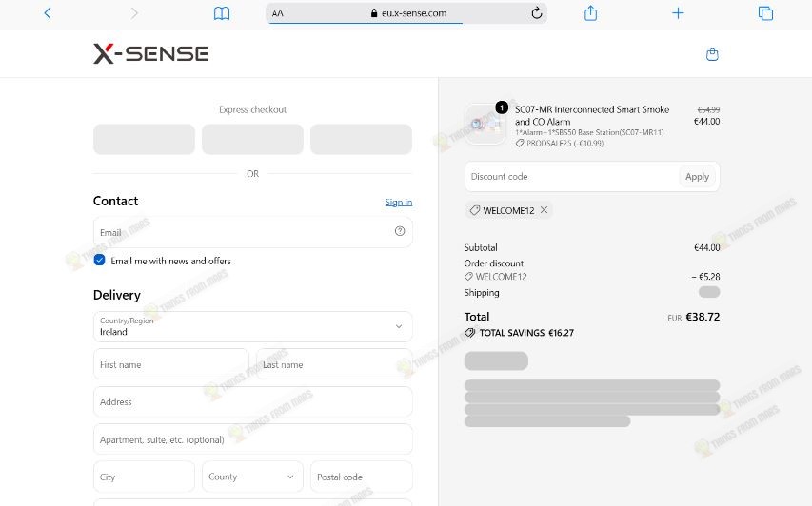Open the shopping bag cart icon

tap(712, 54)
